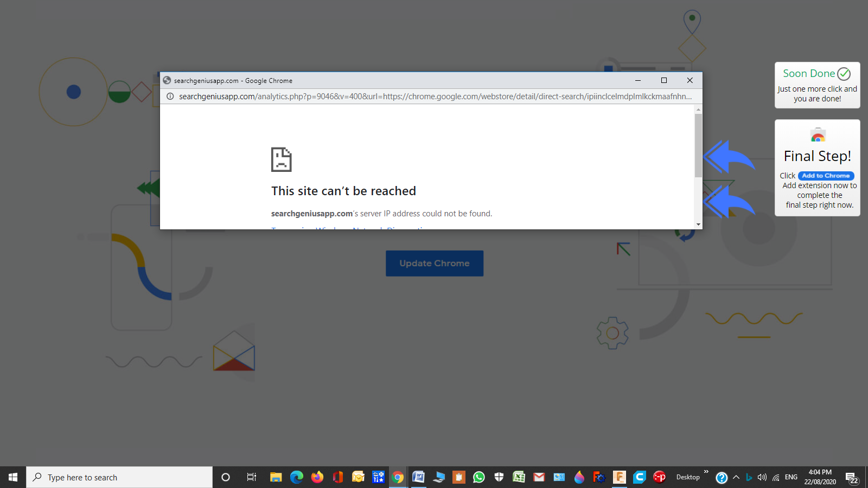Open Task View on the taskbar
The image size is (868, 488).
[251, 477]
